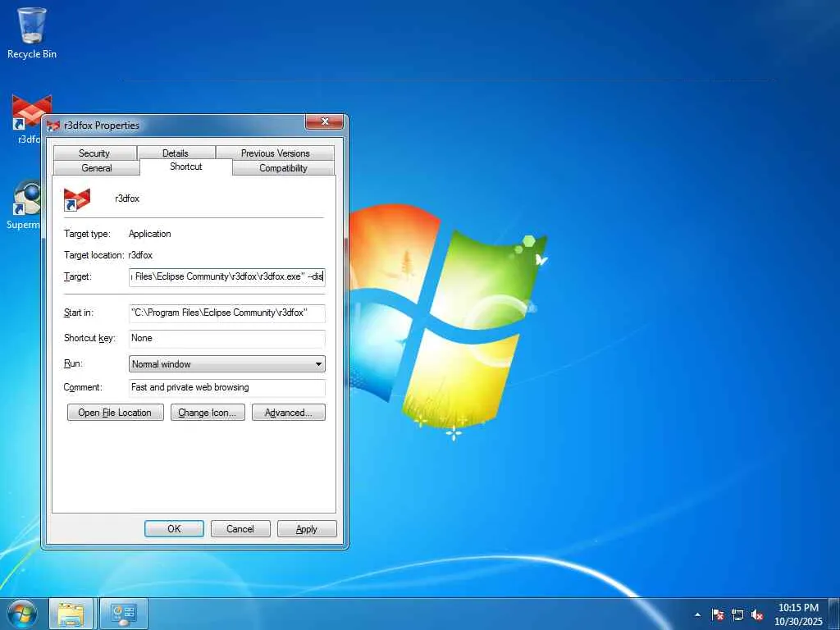Click into the Target field
The width and height of the screenshot is (840, 630).
(226, 277)
